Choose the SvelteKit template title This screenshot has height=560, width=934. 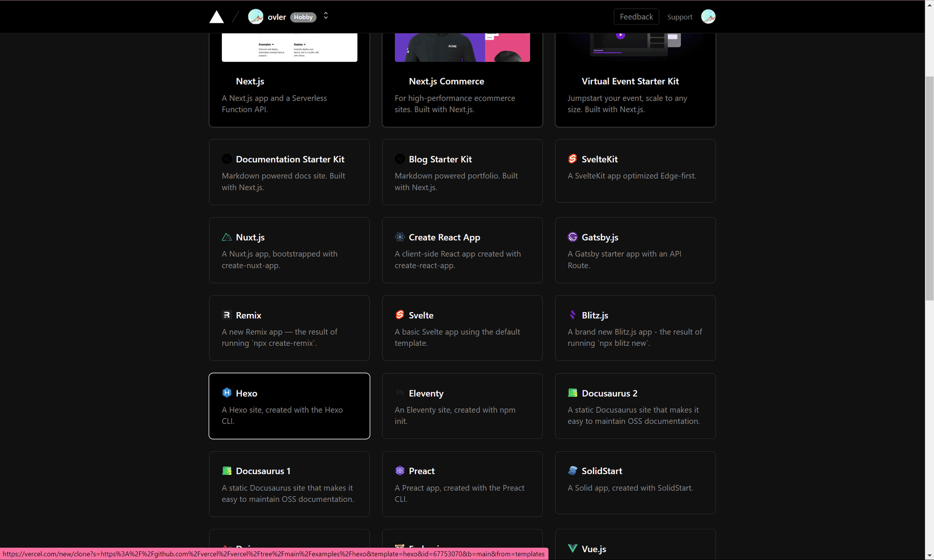(x=599, y=159)
